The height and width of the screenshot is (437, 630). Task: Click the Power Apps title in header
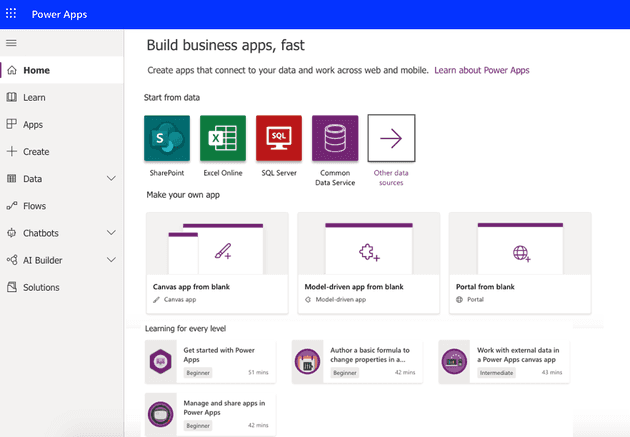click(x=59, y=14)
